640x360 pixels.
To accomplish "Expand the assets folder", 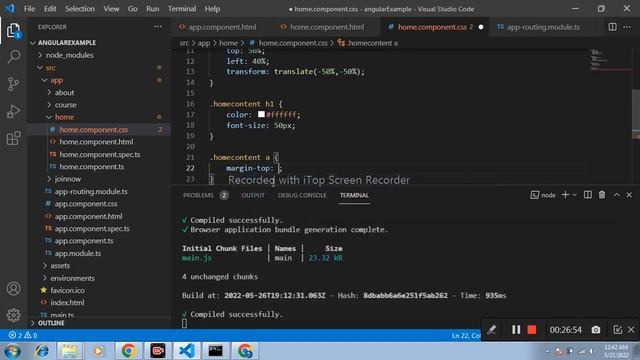I will [44, 266].
